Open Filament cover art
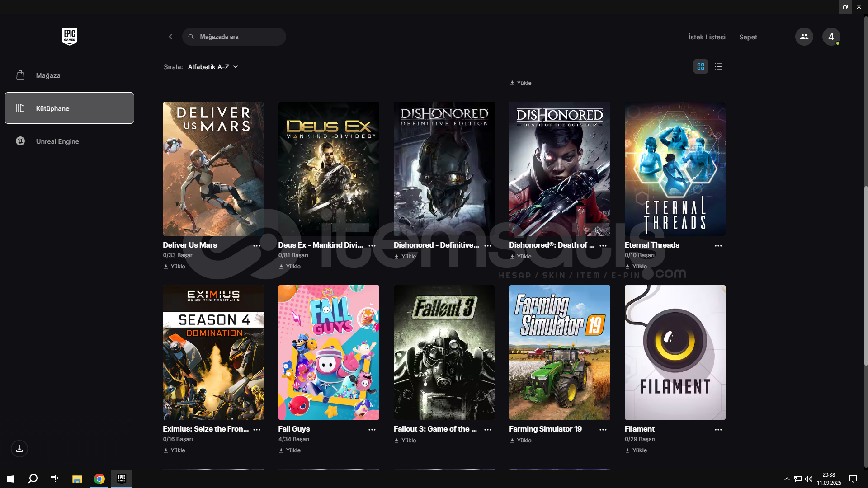 click(675, 352)
